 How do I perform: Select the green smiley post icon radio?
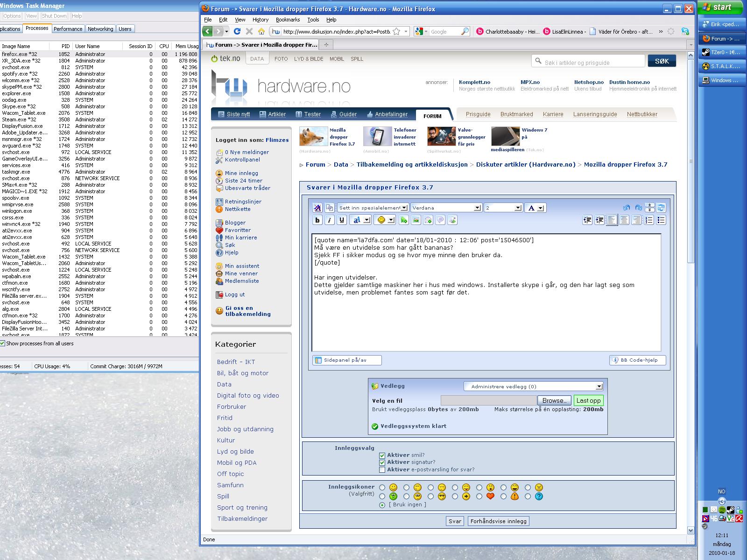pos(382,497)
